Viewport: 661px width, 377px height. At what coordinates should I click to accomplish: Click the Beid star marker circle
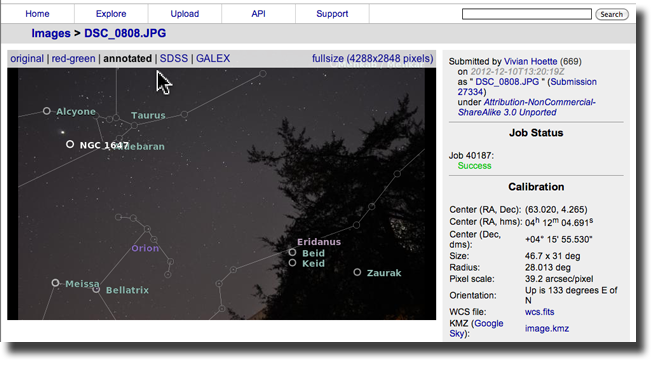coord(292,253)
